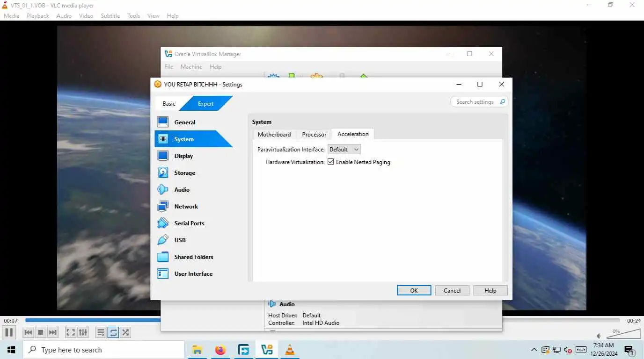Open VirtualBox Manager File menu
This screenshot has height=359, width=644.
(169, 67)
